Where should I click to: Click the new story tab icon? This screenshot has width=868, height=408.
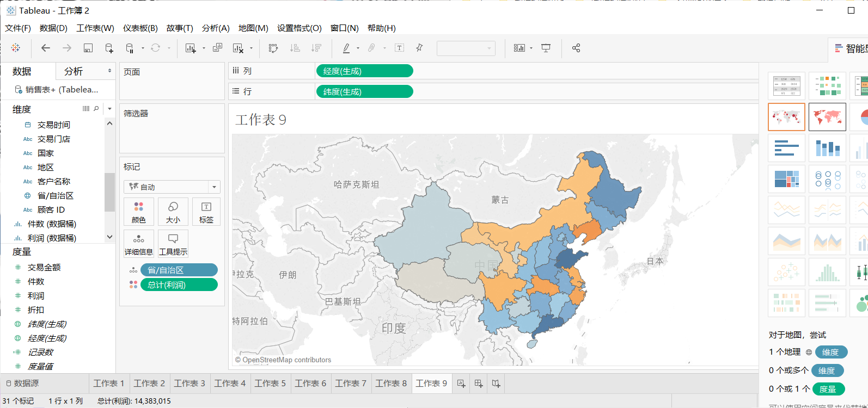point(496,384)
